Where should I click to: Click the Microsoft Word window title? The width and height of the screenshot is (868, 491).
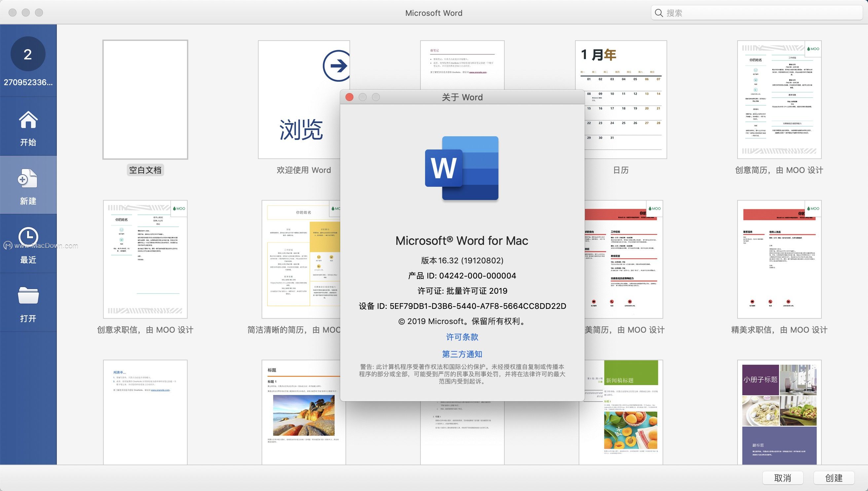point(434,13)
